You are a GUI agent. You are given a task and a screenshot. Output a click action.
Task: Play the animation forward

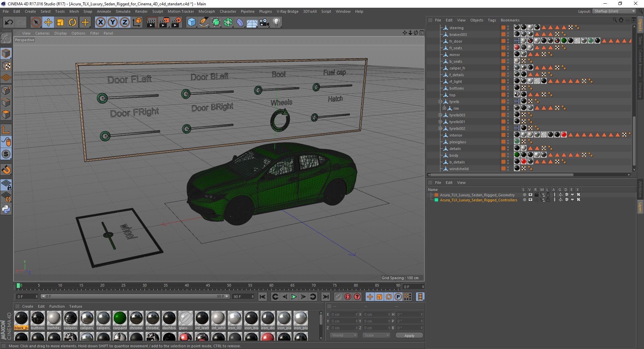pos(294,297)
